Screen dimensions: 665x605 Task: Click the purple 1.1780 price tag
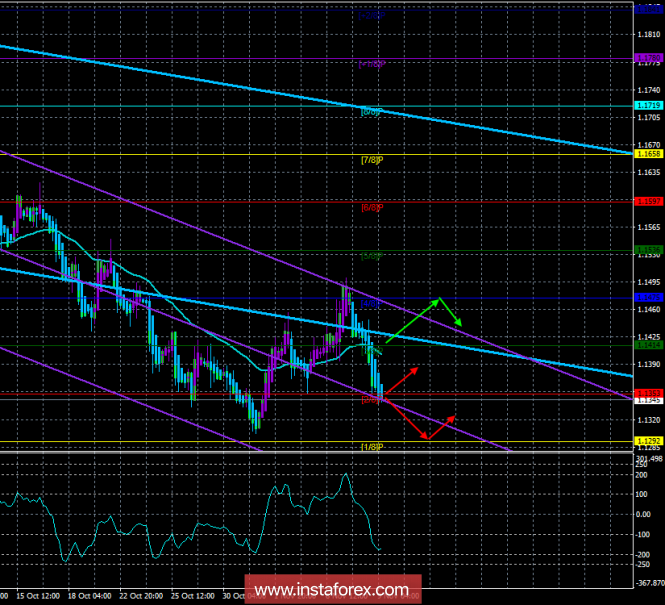click(x=647, y=58)
